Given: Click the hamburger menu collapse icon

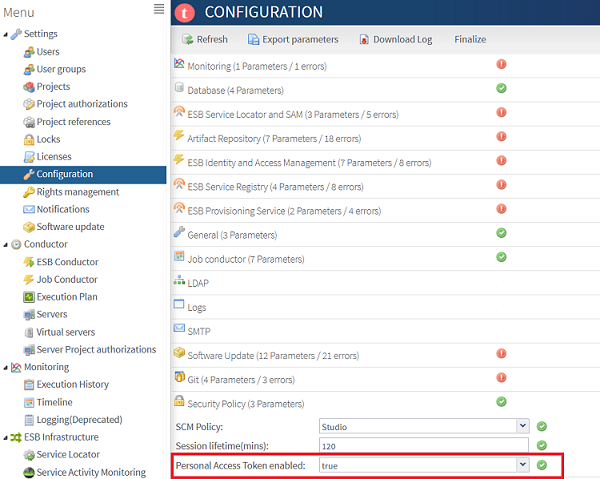Looking at the screenshot, I should click(x=158, y=9).
